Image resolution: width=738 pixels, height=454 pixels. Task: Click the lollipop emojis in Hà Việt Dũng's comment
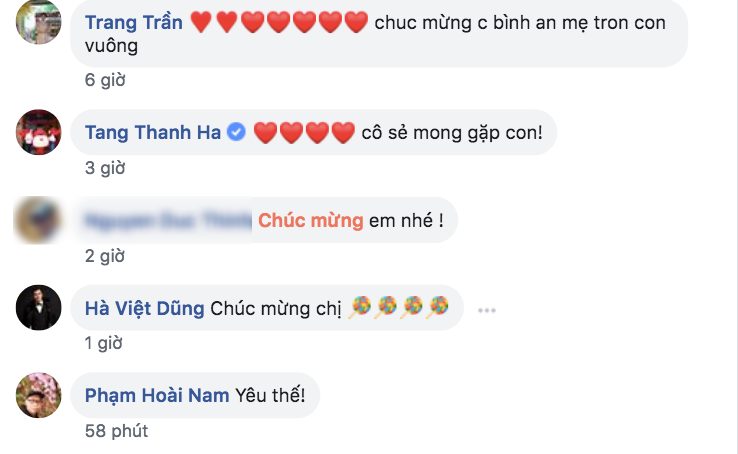click(x=398, y=307)
